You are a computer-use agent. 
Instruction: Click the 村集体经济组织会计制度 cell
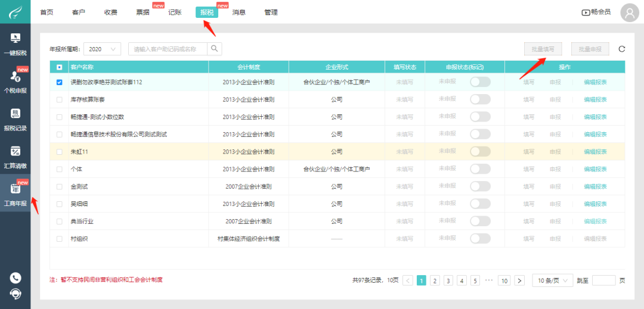[249, 239]
